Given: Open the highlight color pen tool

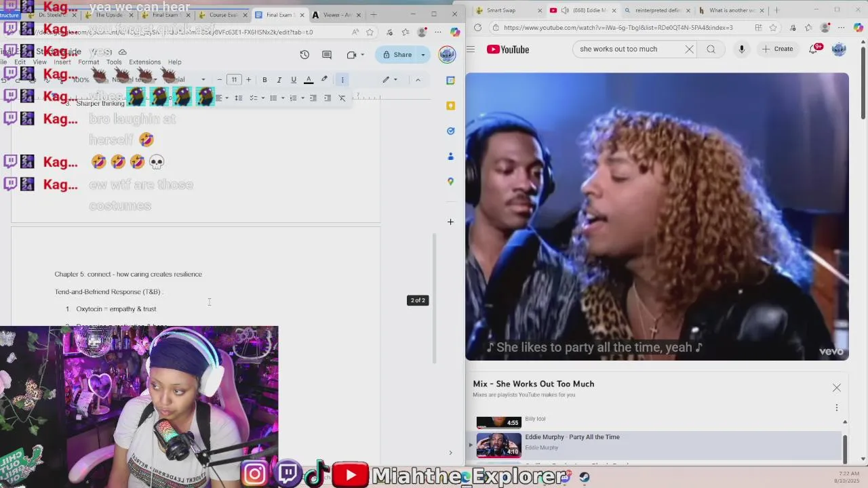Looking at the screenshot, I should pos(324,80).
